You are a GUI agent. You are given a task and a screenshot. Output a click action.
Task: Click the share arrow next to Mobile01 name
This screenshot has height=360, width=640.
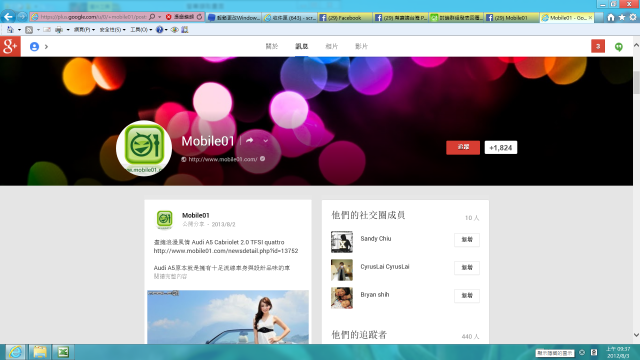point(249,140)
